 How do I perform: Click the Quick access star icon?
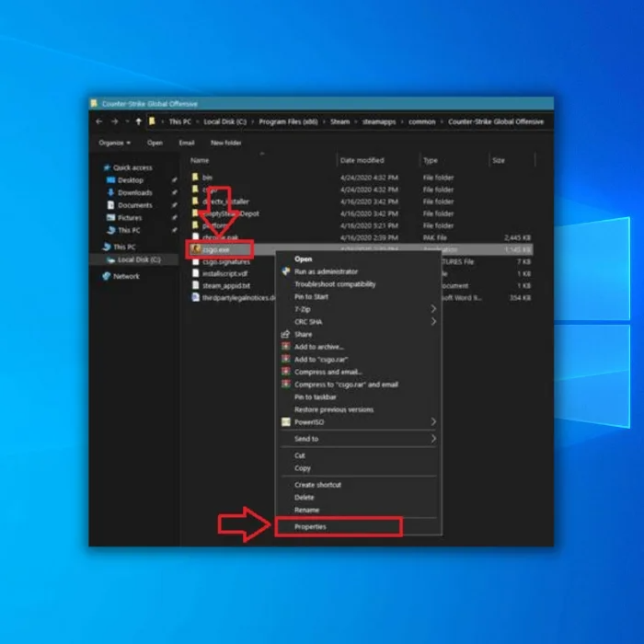[107, 167]
